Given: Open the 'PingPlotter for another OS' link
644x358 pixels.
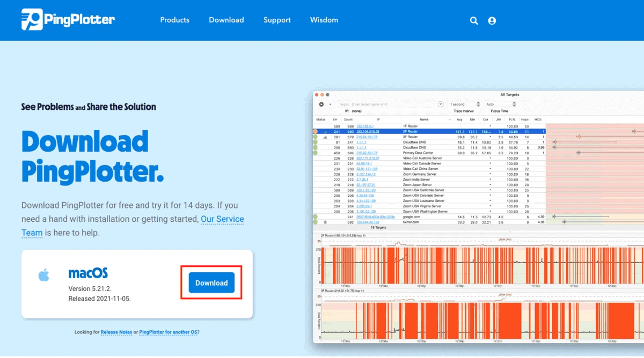Looking at the screenshot, I should point(167,332).
